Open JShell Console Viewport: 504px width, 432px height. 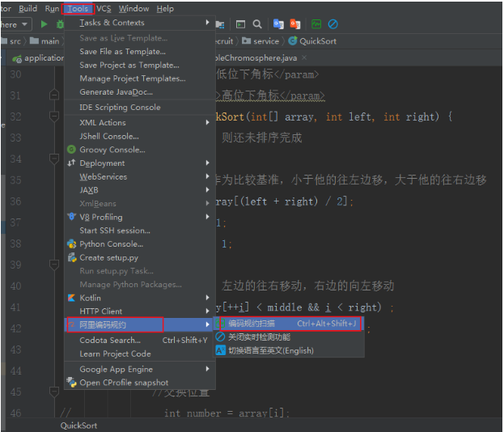(140, 136)
